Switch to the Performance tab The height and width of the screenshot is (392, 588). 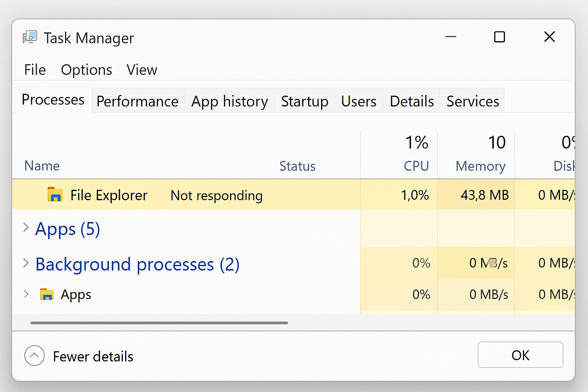(x=137, y=101)
